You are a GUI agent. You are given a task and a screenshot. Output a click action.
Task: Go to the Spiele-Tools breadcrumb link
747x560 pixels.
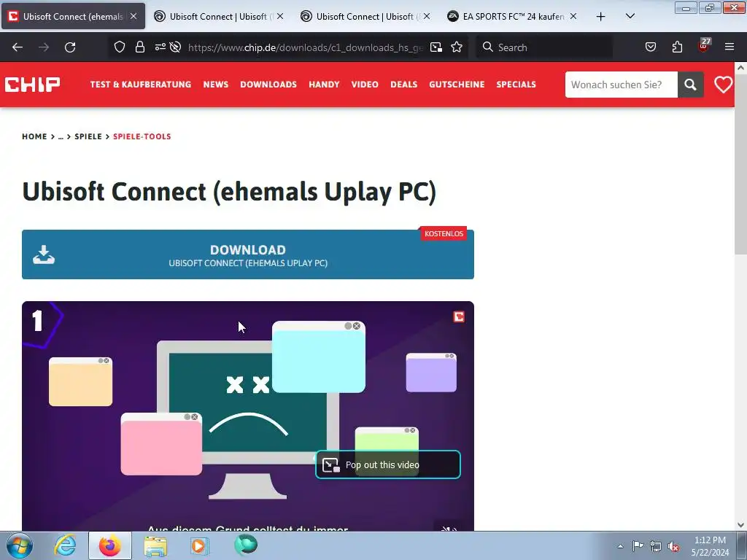point(142,136)
